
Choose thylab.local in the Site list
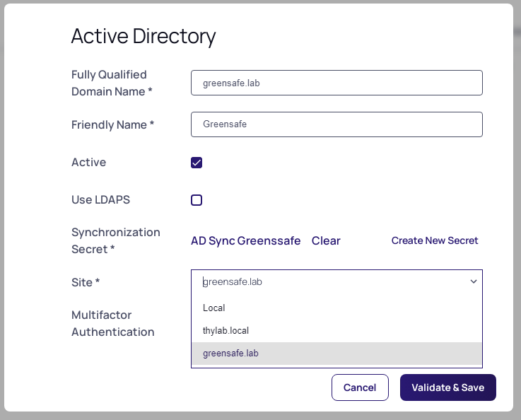pos(226,330)
